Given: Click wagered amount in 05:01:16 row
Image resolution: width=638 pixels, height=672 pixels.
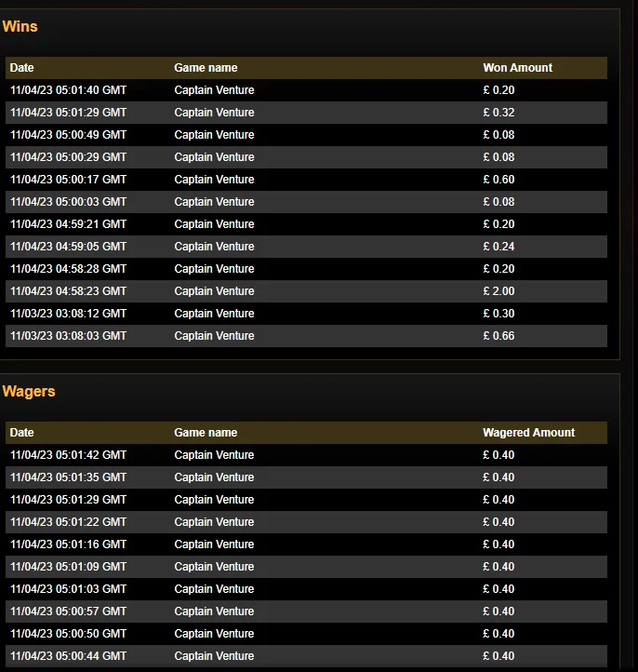Looking at the screenshot, I should coord(498,544).
